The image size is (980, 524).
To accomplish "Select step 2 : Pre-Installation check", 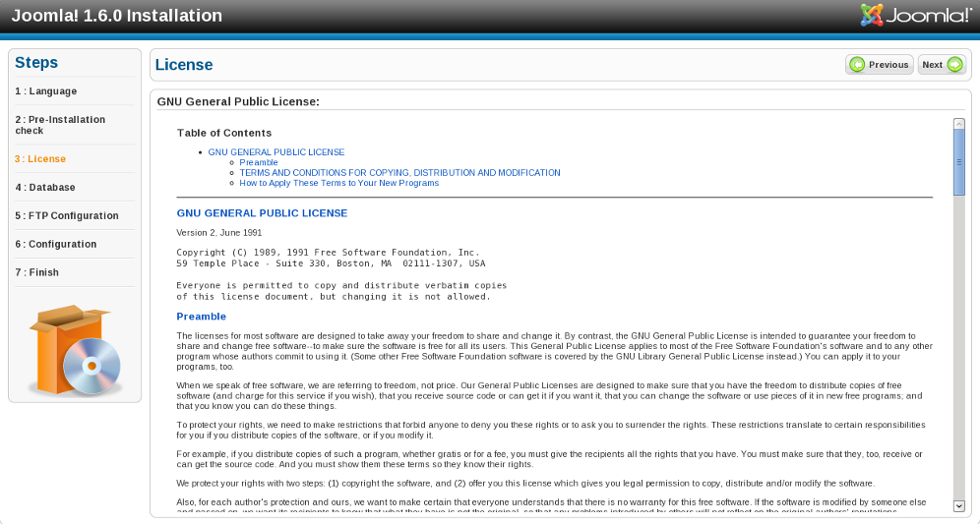I will 60,125.
